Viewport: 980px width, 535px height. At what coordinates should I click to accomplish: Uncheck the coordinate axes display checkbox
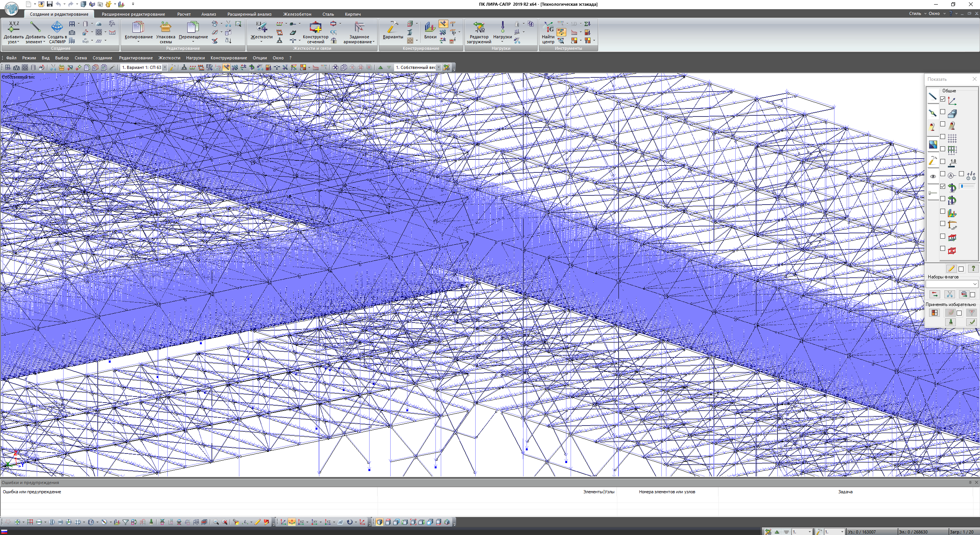[943, 99]
